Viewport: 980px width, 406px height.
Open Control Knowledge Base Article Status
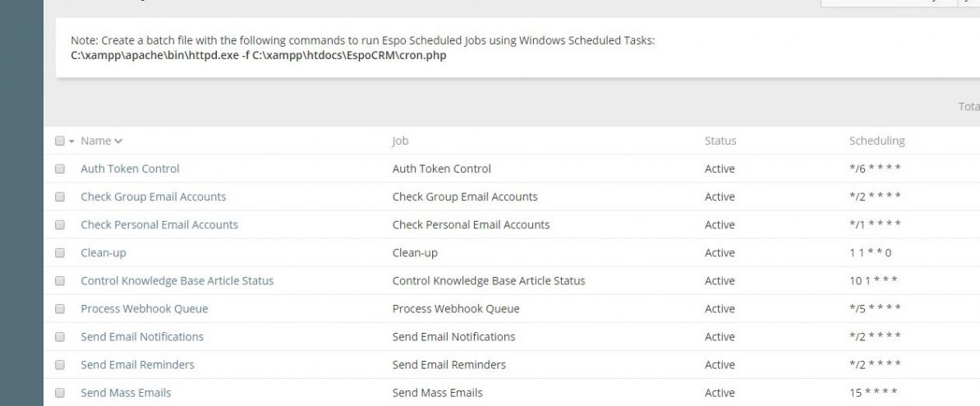pyautogui.click(x=177, y=280)
